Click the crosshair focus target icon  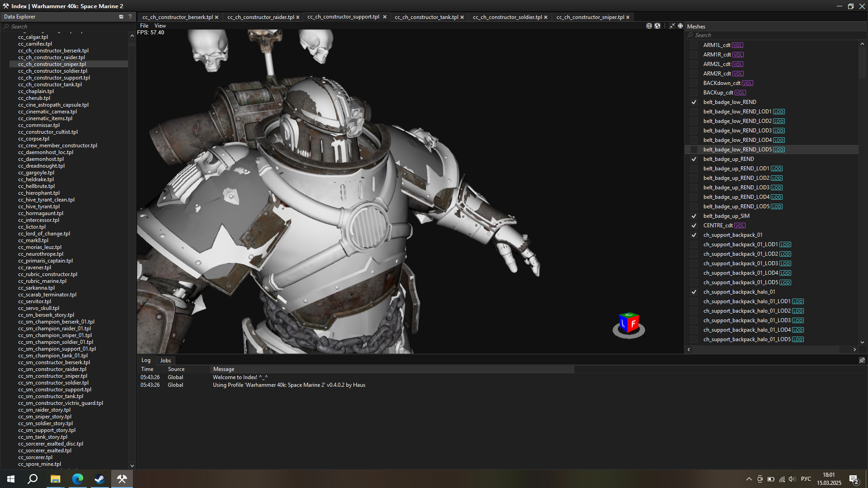[680, 26]
